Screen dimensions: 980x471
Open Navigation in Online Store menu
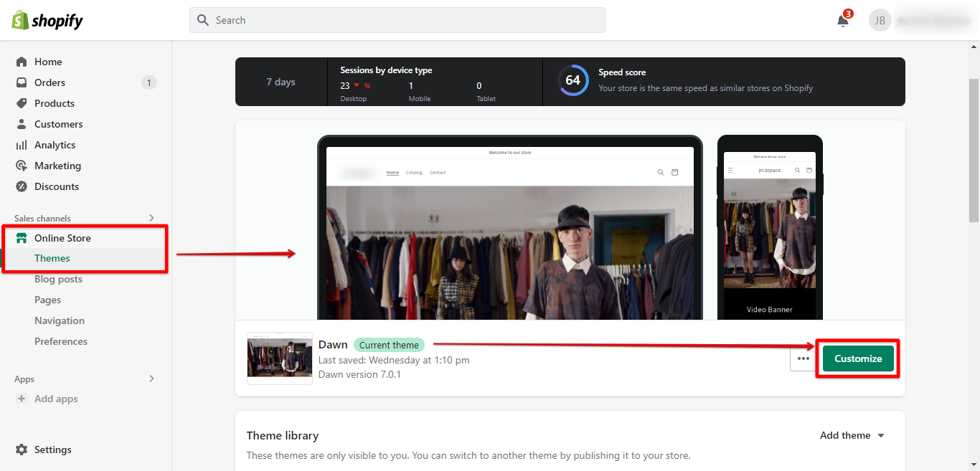tap(60, 320)
